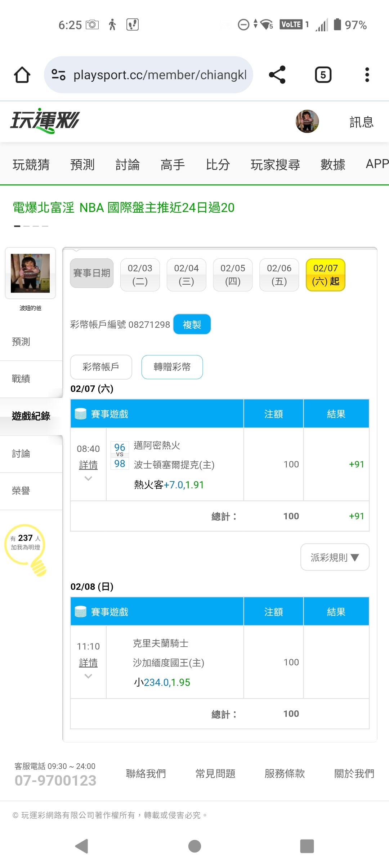This screenshot has height=868, width=389.
Task: Open the browser three-dot menu
Action: click(367, 75)
